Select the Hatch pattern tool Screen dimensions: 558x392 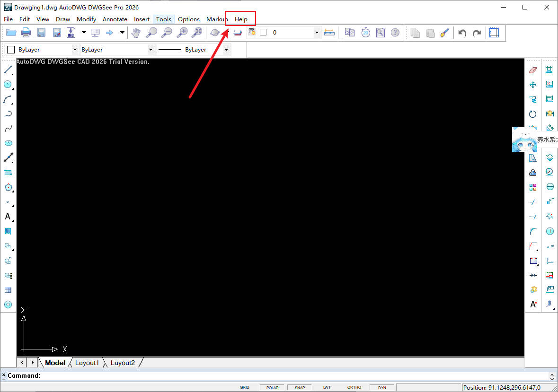(8, 231)
